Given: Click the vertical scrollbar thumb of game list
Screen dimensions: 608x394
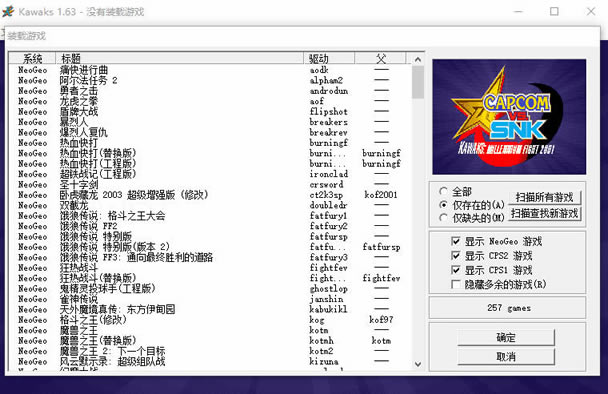Looking at the screenshot, I should pos(418,82).
